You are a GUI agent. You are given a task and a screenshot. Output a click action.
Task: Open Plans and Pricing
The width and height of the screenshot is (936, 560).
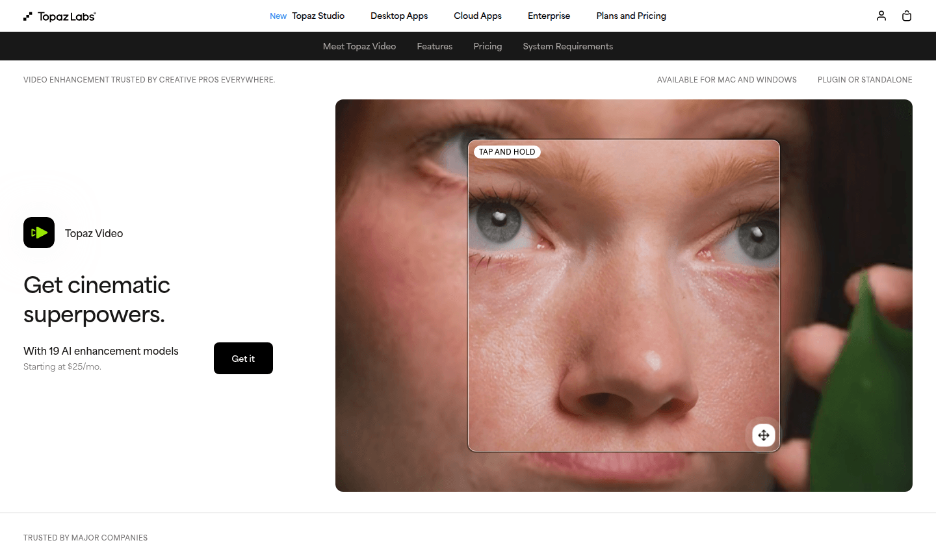pos(630,16)
